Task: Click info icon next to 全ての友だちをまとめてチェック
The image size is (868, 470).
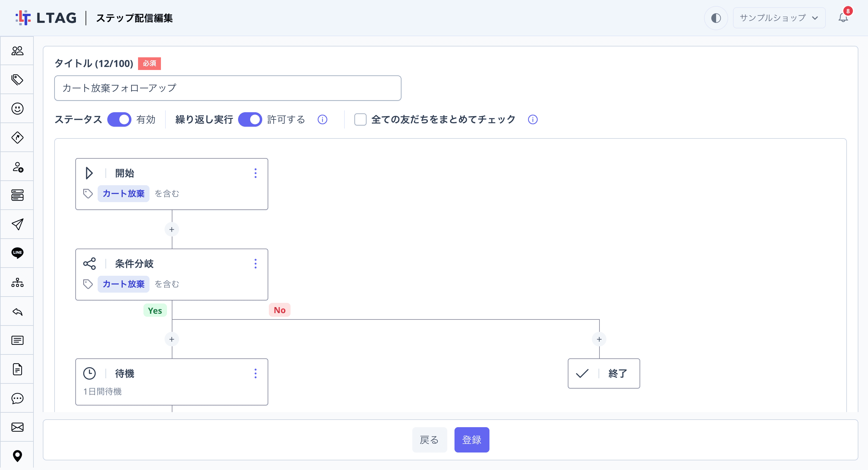Action: click(533, 119)
